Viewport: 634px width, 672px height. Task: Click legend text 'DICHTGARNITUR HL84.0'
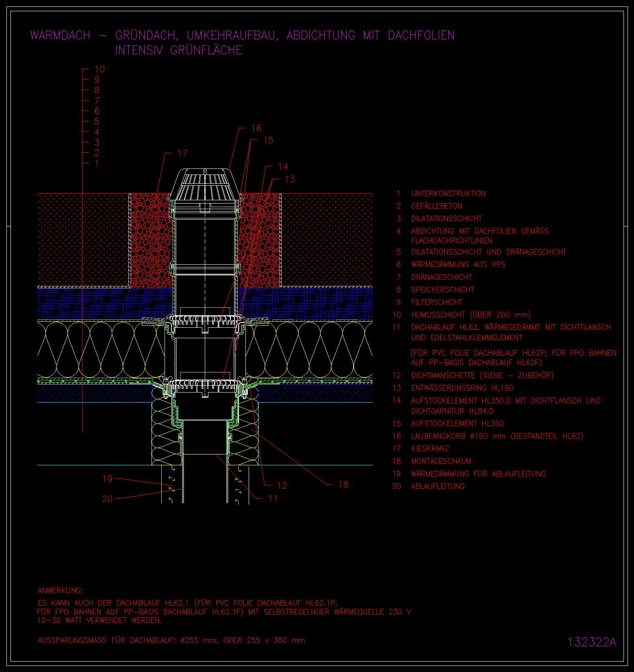452,411
